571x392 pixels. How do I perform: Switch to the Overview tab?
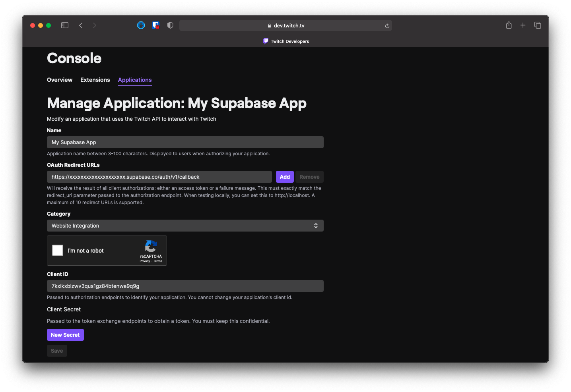click(60, 80)
